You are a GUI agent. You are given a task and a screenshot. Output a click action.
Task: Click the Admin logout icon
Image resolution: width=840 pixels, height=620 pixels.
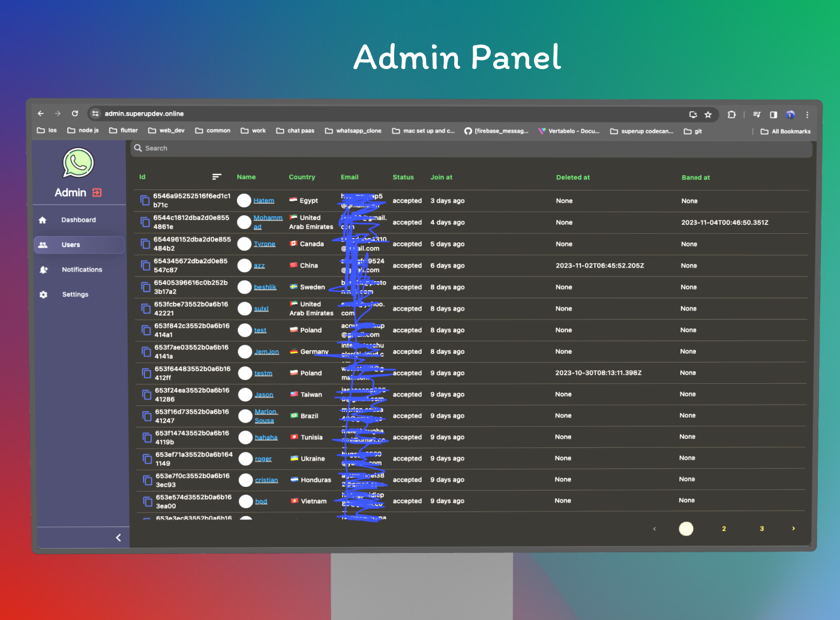pos(97,192)
